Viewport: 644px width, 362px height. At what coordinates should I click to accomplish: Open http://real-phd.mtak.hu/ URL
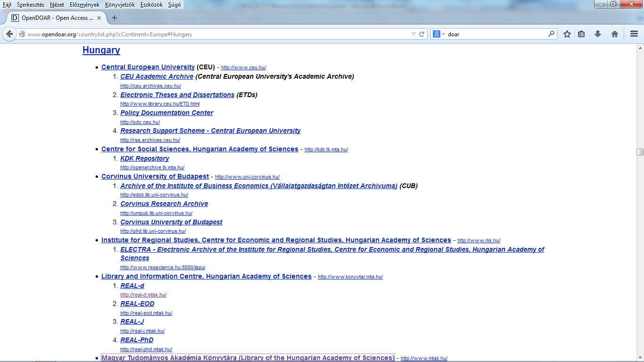(x=146, y=349)
